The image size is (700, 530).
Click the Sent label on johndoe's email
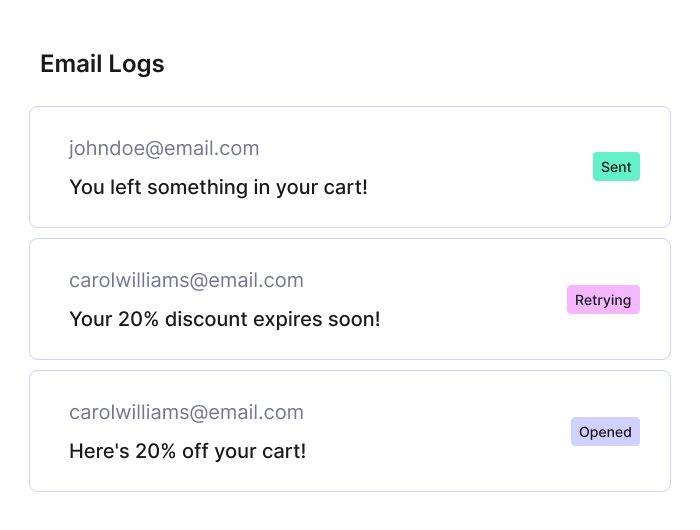pos(616,167)
